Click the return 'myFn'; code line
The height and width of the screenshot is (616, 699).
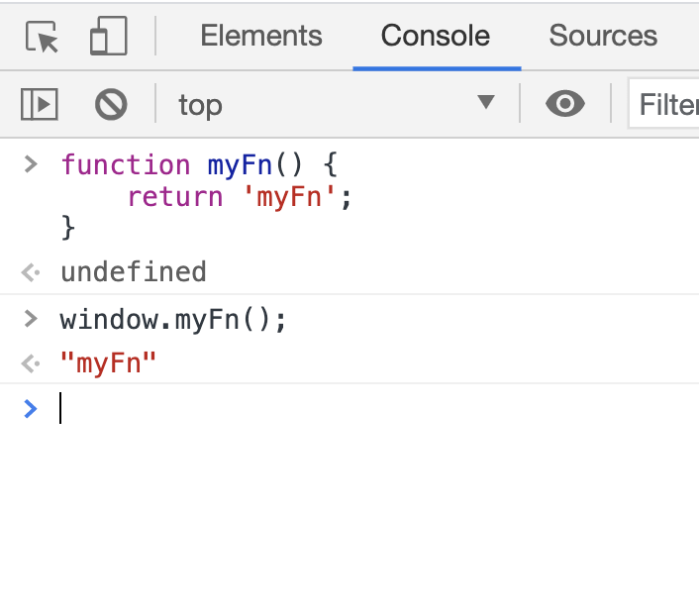coord(240,197)
